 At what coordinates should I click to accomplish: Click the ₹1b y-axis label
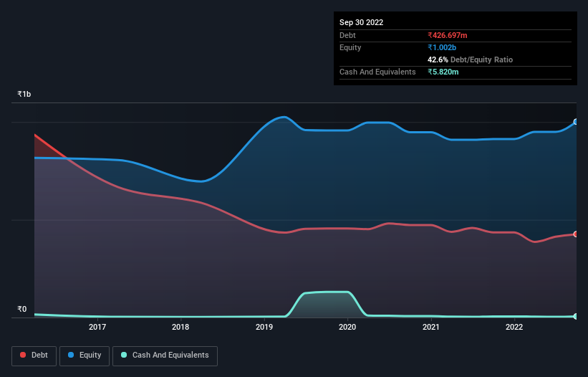tap(24, 94)
